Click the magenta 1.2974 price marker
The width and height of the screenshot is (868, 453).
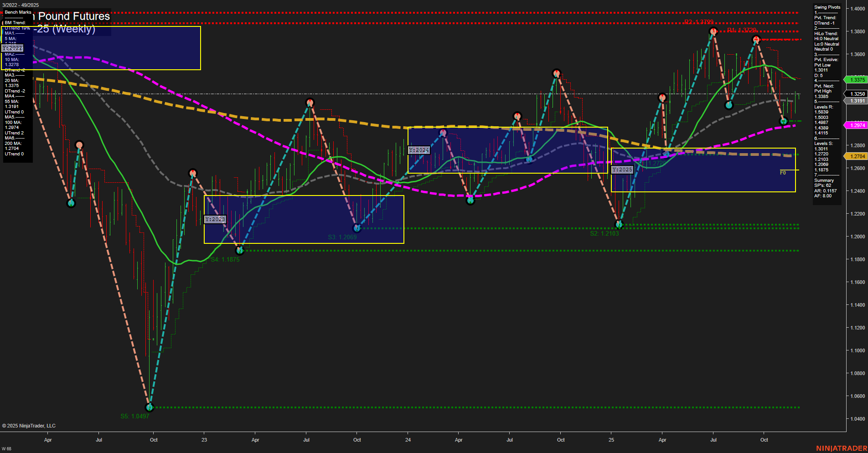pos(856,125)
